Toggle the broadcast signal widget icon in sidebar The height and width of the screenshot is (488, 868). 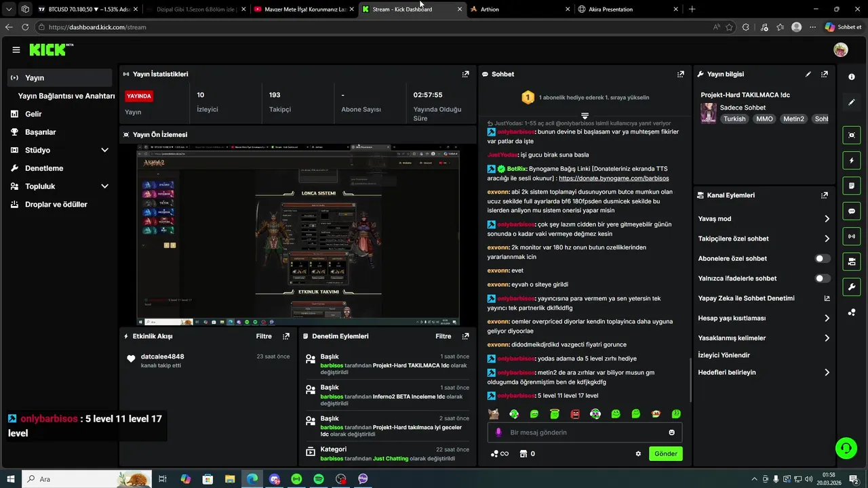point(852,237)
